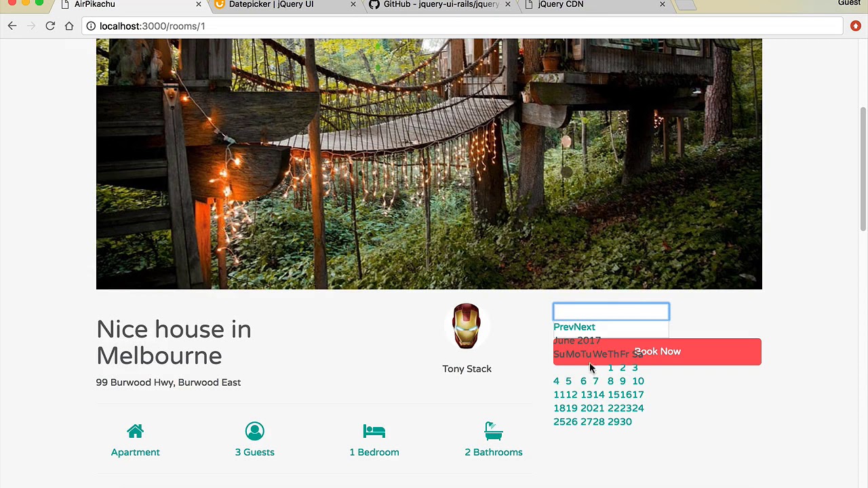Open a new tab button
This screenshot has height=488, width=868.
click(x=686, y=5)
